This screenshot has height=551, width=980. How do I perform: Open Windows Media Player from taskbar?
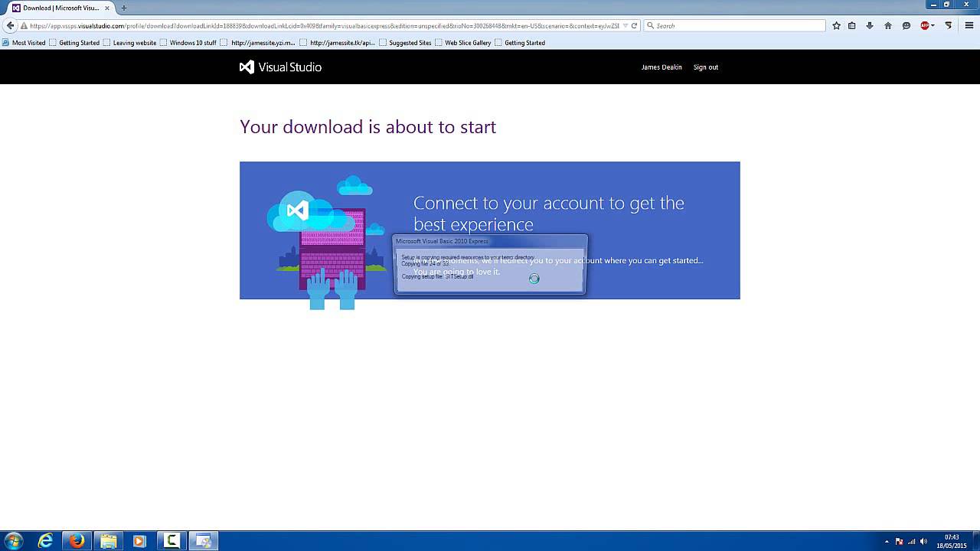140,541
